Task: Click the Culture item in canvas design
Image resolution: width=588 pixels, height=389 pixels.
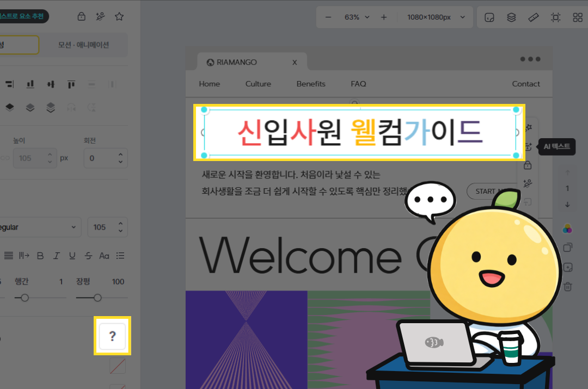Action: [x=258, y=84]
